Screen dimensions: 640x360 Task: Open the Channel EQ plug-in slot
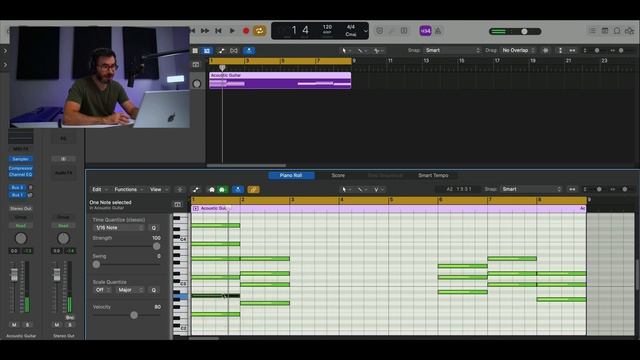coord(20,174)
